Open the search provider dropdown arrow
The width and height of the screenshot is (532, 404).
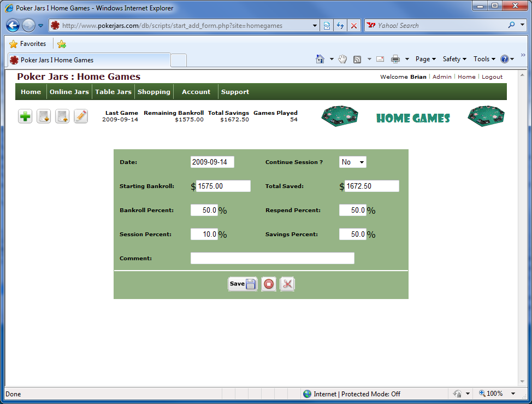tap(523, 25)
